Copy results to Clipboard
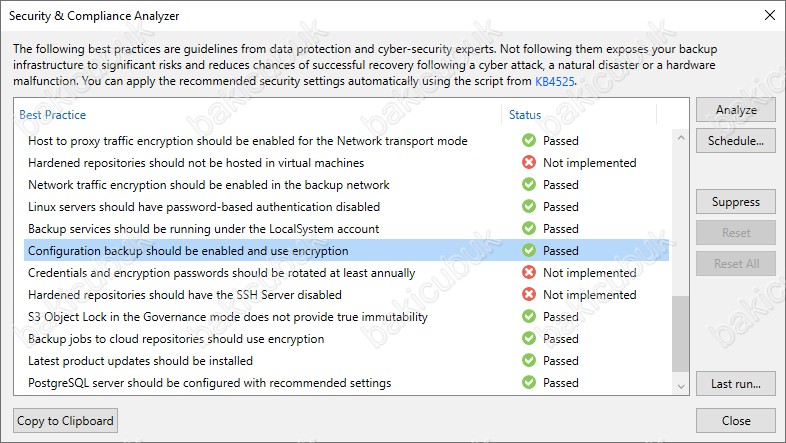This screenshot has width=786, height=443. pos(65,420)
